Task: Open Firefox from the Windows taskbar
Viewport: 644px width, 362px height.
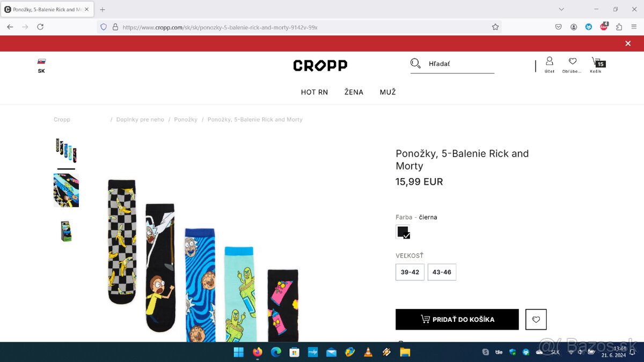Action: [x=258, y=352]
